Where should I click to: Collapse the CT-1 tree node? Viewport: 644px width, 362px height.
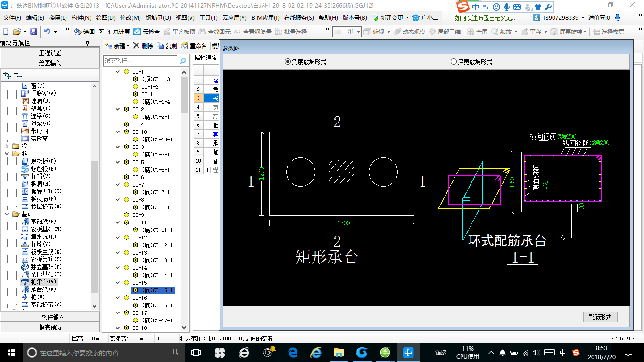[x=118, y=72]
